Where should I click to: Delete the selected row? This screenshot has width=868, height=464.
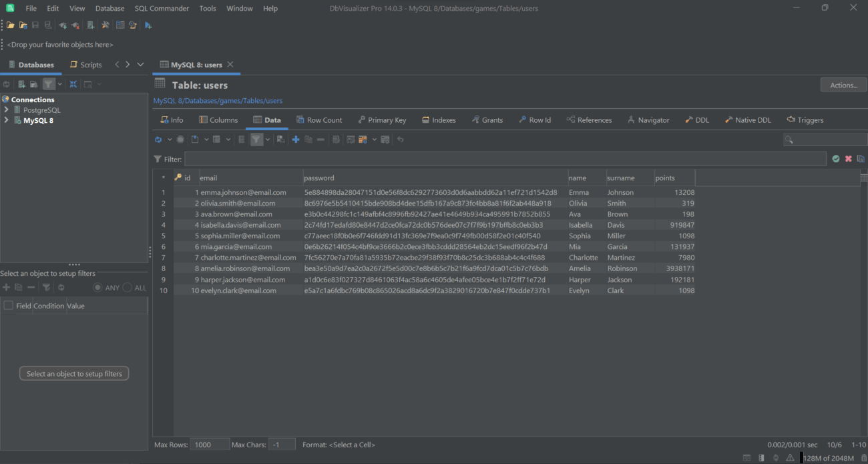coord(320,139)
